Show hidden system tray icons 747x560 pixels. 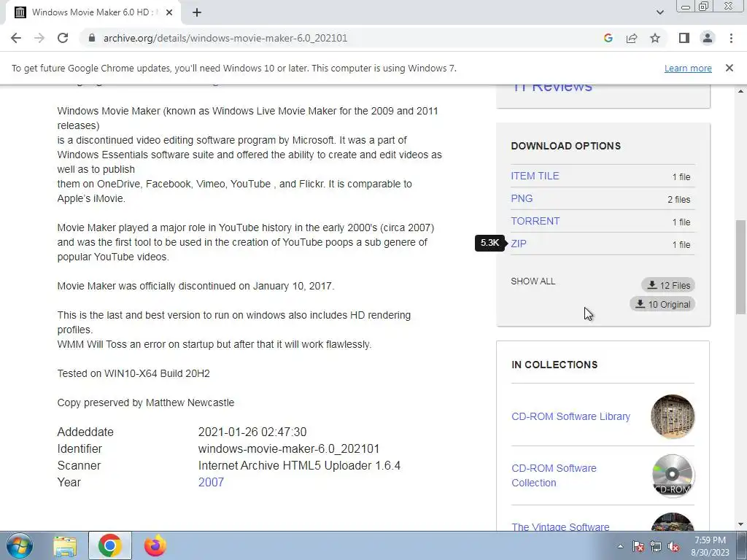click(x=620, y=546)
